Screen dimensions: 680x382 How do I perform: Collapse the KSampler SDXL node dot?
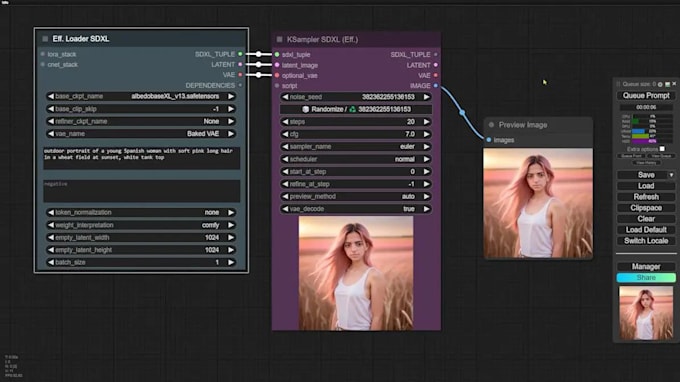click(280, 39)
